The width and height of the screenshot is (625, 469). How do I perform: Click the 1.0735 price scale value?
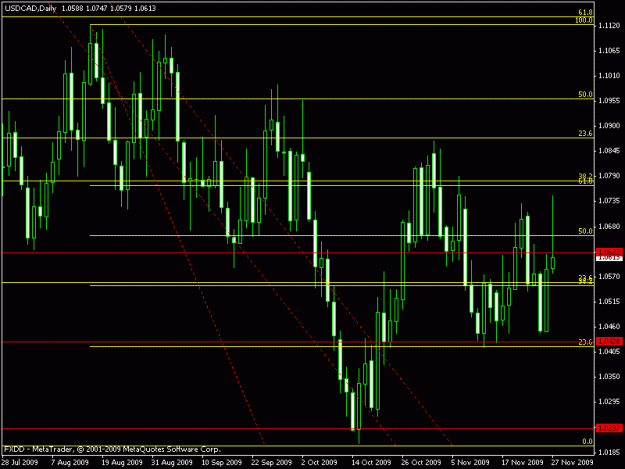point(609,201)
